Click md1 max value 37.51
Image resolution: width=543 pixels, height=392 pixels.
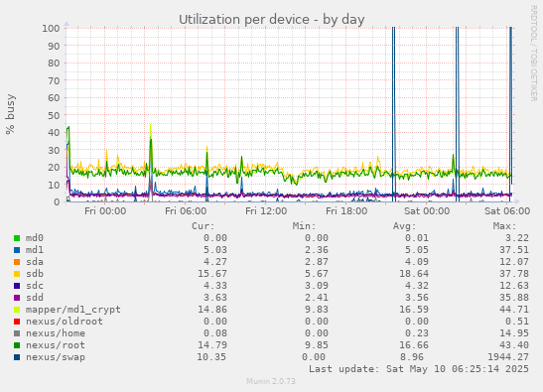(x=514, y=250)
